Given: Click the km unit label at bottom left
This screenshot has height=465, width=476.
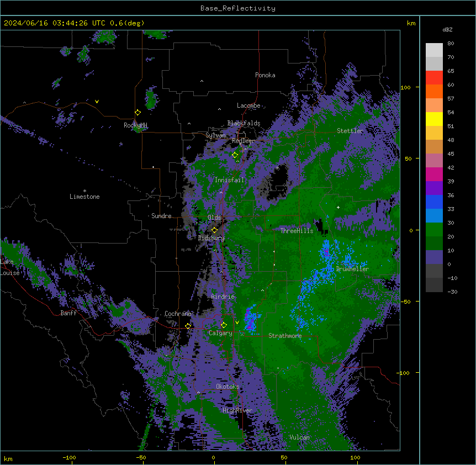Looking at the screenshot, I should click(x=8, y=458).
